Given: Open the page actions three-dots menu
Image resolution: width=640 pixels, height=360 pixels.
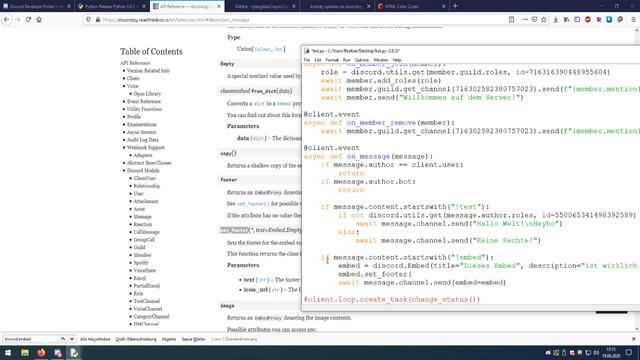Looking at the screenshot, I should [525, 20].
